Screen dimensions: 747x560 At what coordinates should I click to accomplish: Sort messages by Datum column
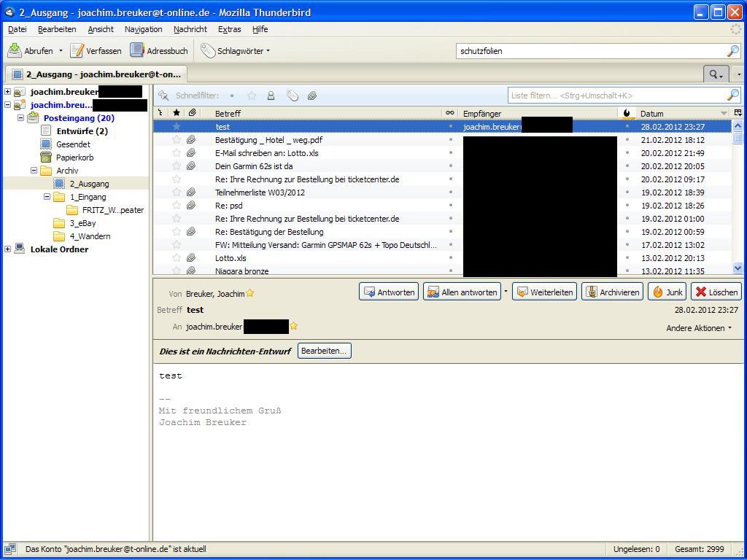click(x=683, y=113)
